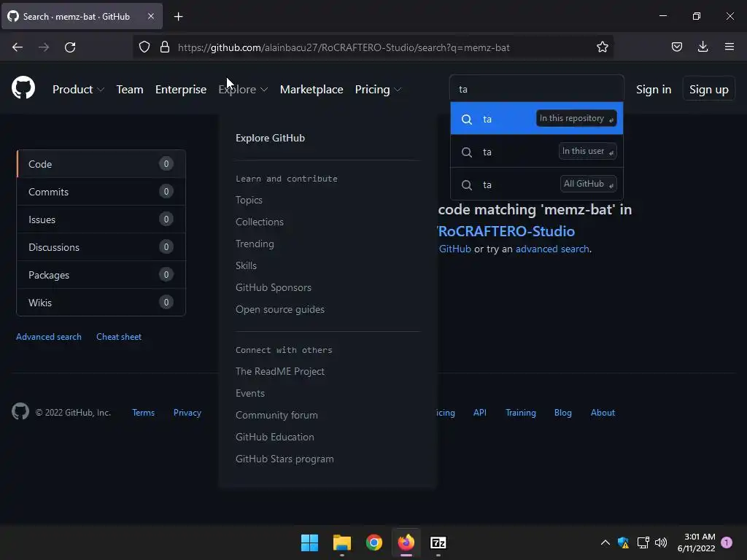Open a new browser tab
This screenshot has width=747, height=560.
coord(178,17)
